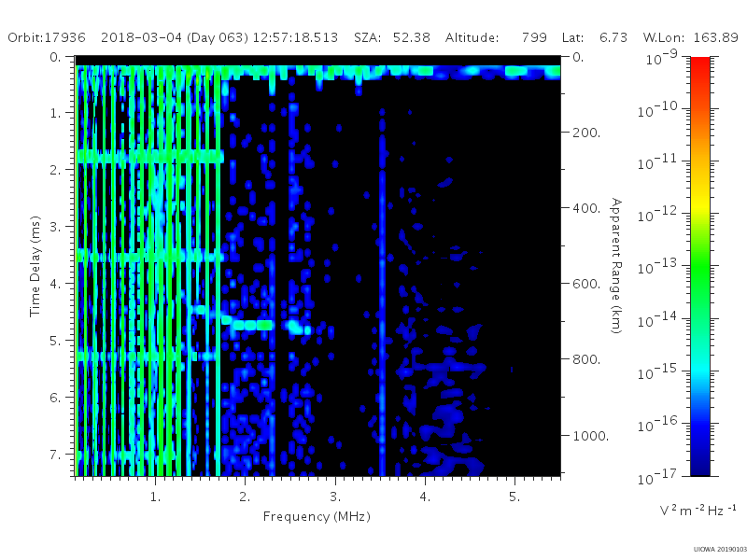Click the Time Delay (ms) axis title

35,266
